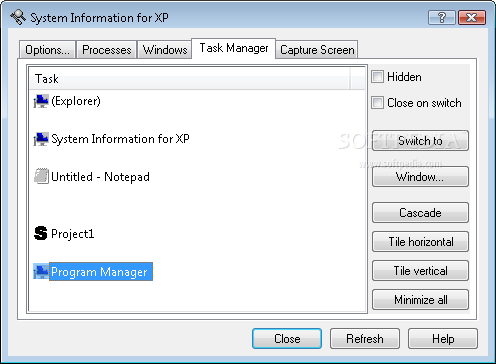Open the Capture Screen tab

coord(317,50)
